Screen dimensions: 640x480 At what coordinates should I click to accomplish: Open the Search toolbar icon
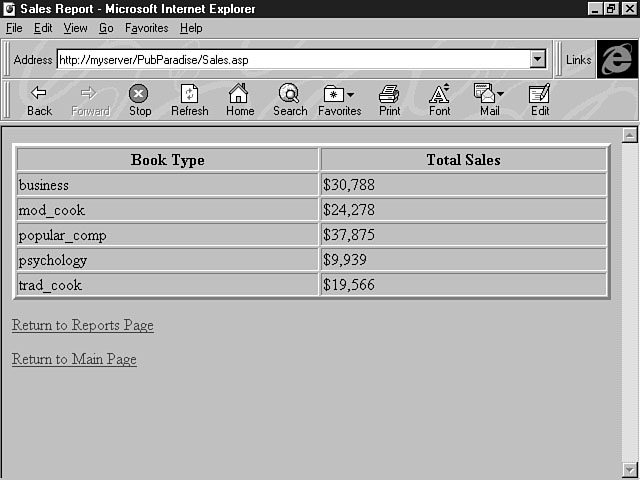289,99
